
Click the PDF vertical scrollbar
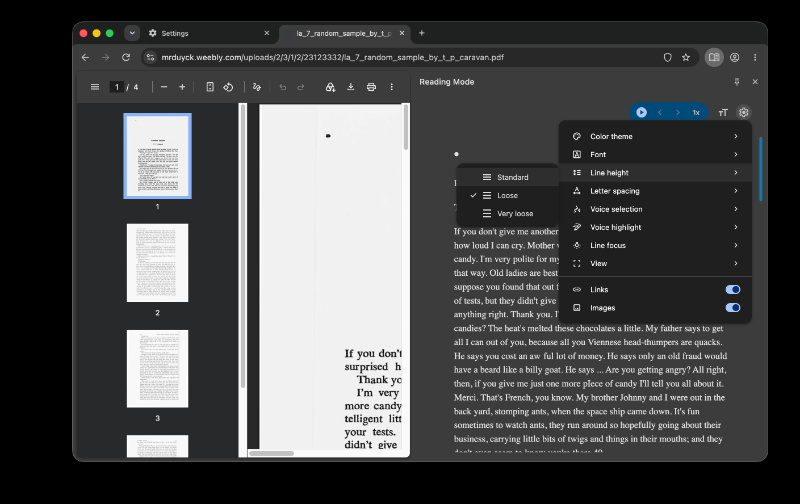tap(406, 127)
